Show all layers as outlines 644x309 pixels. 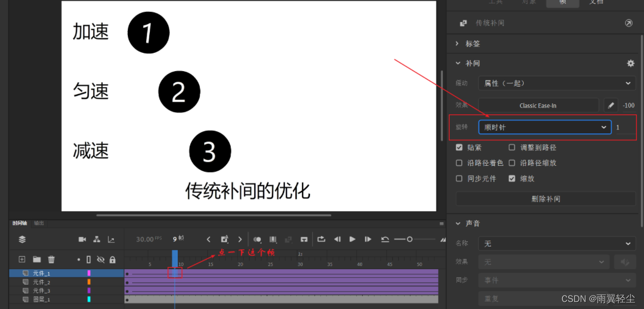(89, 259)
